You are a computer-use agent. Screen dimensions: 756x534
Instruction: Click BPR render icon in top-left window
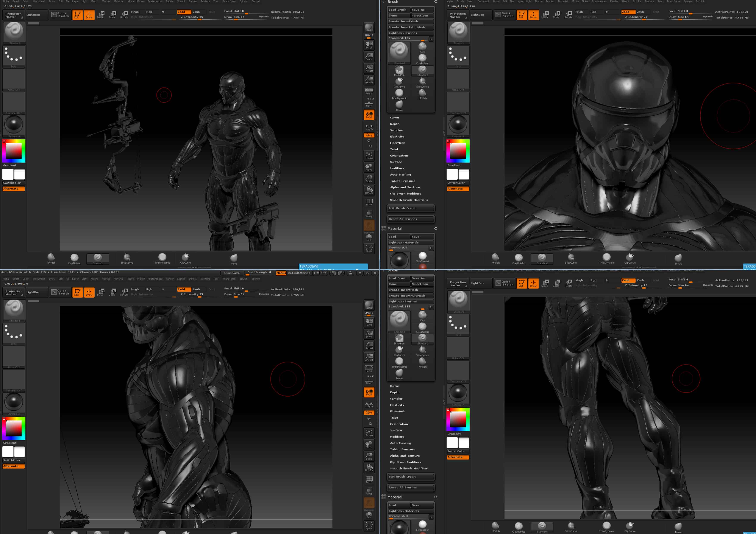[369, 28]
